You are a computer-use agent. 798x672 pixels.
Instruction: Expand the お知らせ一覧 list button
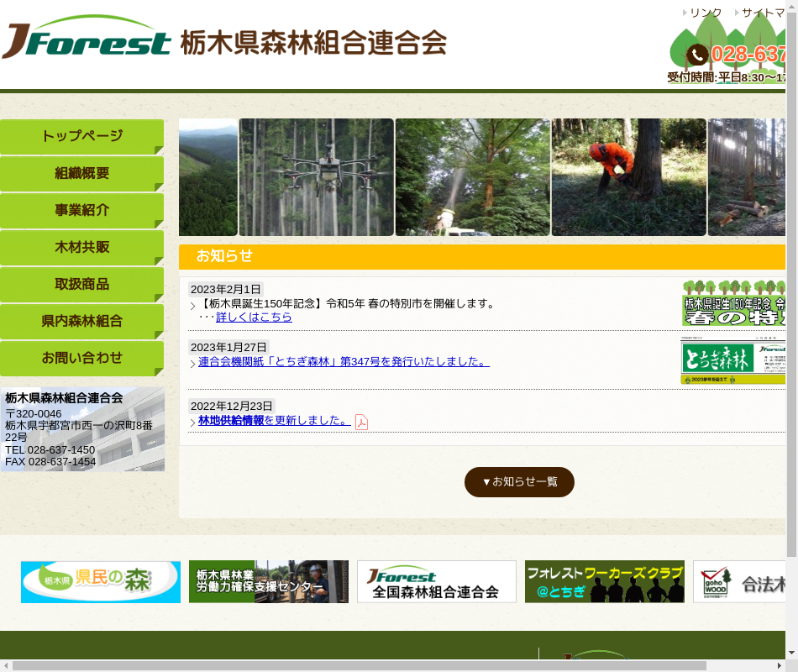tap(519, 482)
